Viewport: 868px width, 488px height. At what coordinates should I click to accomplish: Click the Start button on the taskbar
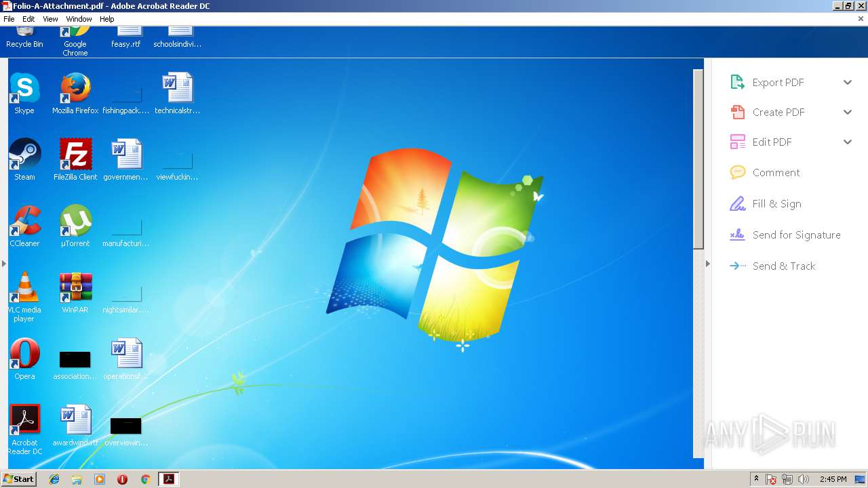point(19,479)
